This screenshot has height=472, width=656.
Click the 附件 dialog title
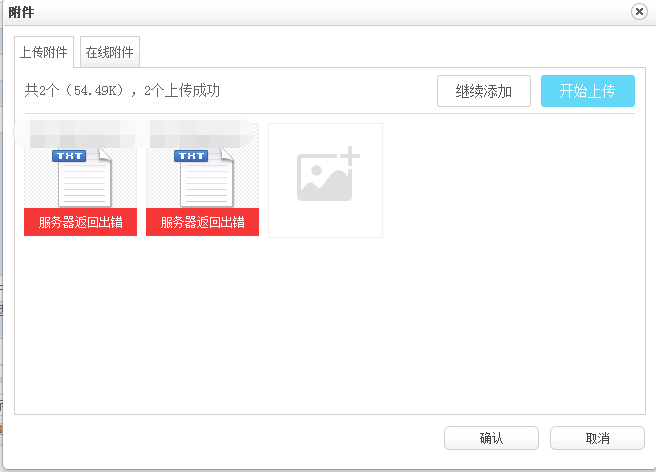click(x=21, y=12)
